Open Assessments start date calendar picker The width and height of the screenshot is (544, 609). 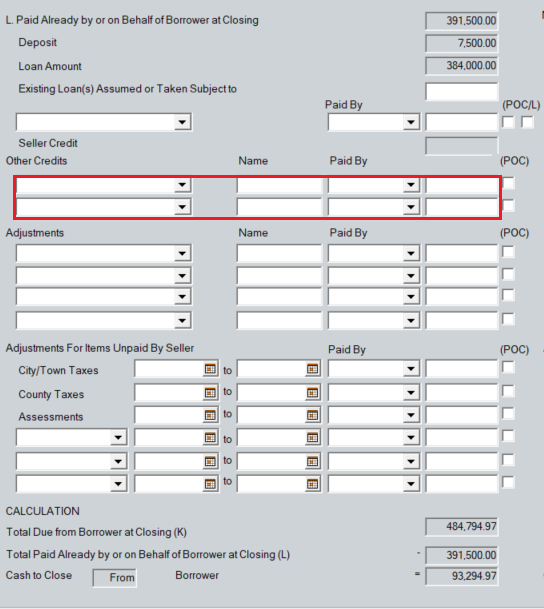click(x=210, y=415)
